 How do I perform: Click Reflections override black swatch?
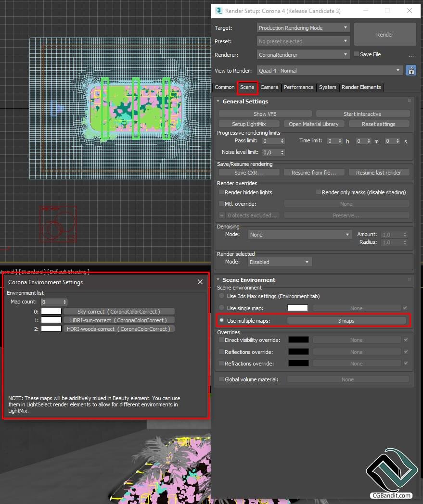point(298,352)
